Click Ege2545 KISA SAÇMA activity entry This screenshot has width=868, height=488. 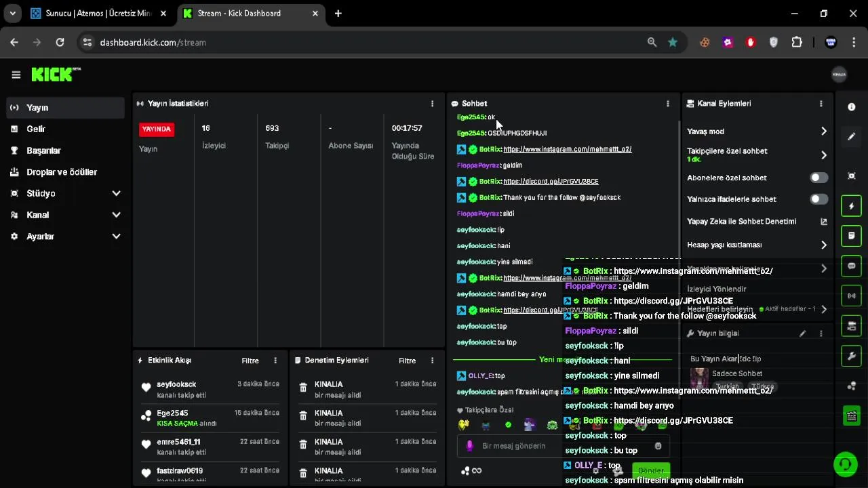pyautogui.click(x=210, y=418)
